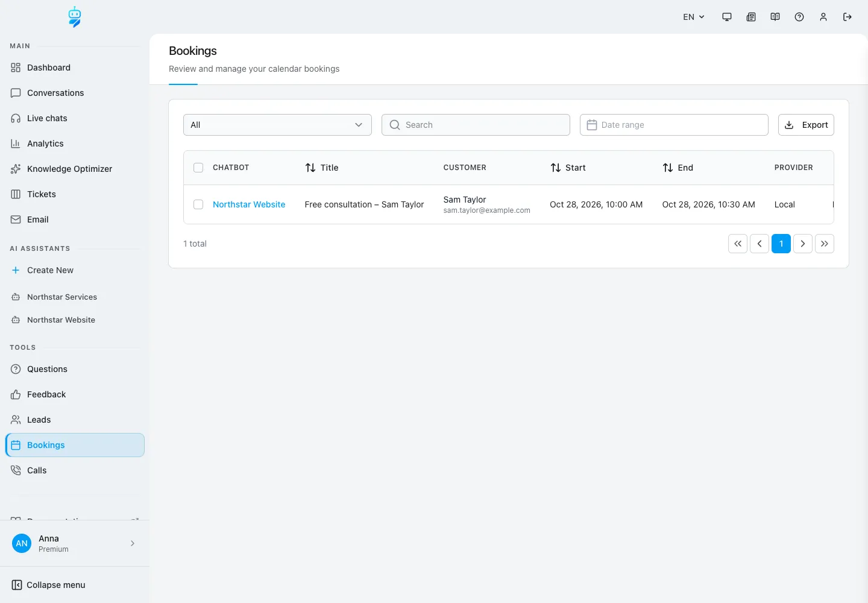Viewport: 868px width, 603px height.
Task: Tick the Northstar Website booking row checkbox
Action: (x=198, y=204)
